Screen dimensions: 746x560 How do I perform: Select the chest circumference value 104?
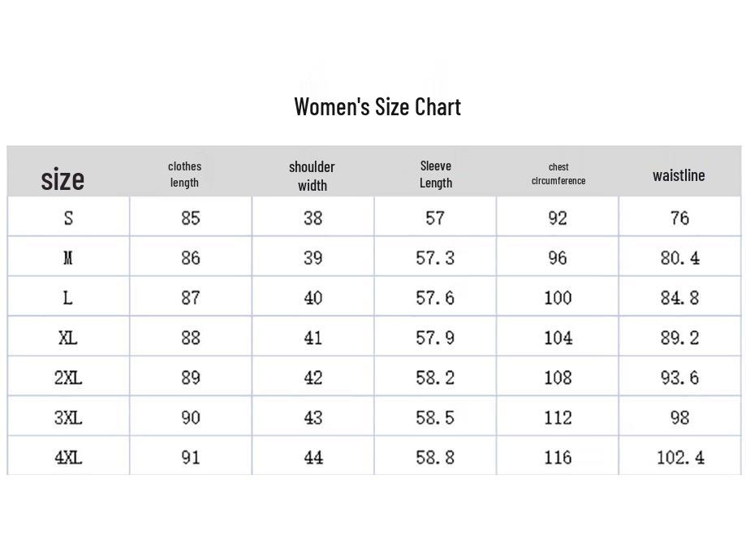point(558,338)
